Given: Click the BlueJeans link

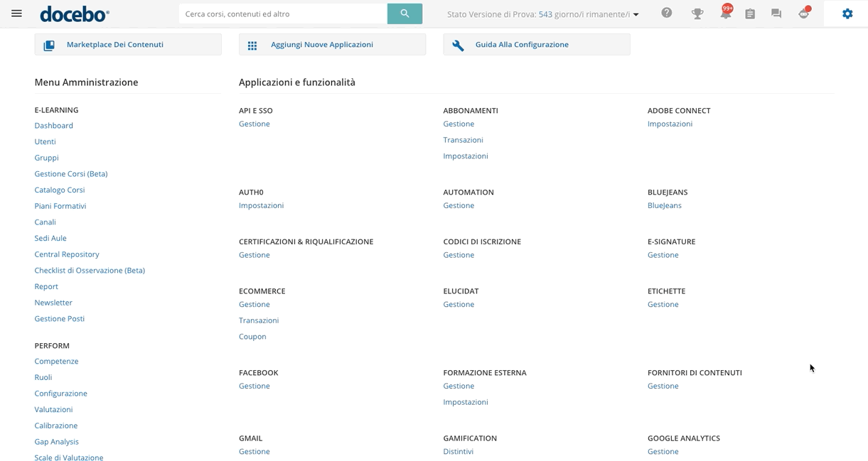Looking at the screenshot, I should coord(664,206).
